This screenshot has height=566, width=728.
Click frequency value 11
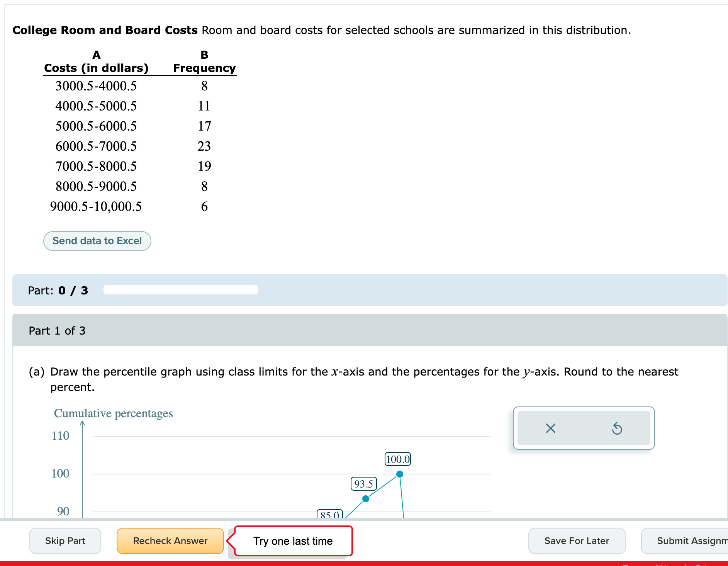click(204, 106)
